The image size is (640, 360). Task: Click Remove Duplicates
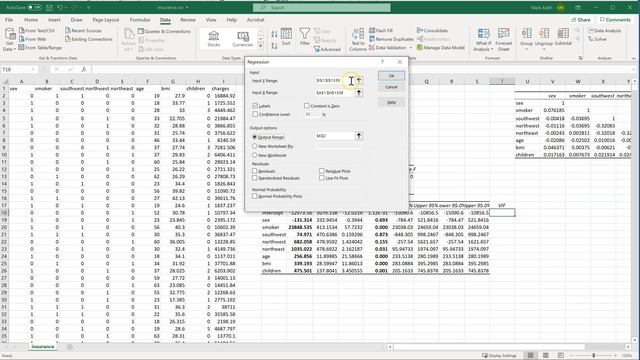(391, 39)
